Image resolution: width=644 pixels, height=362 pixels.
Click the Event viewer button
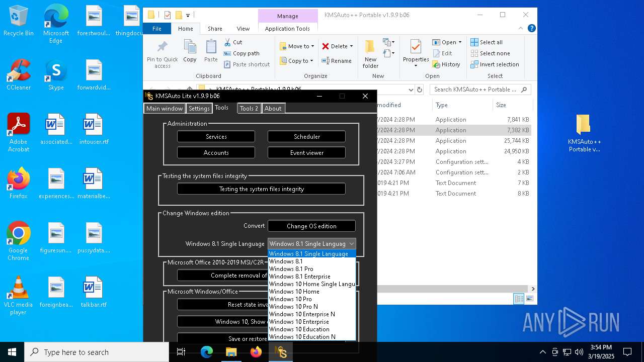click(307, 153)
